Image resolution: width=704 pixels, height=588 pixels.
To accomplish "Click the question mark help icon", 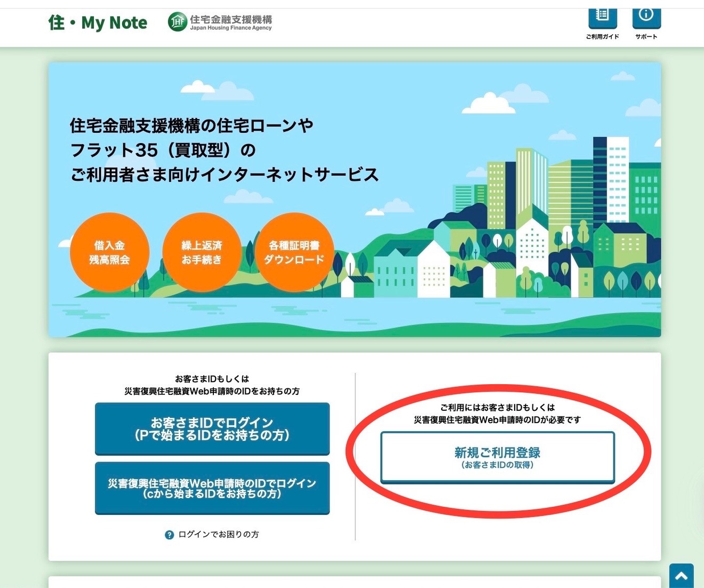I will [x=170, y=535].
